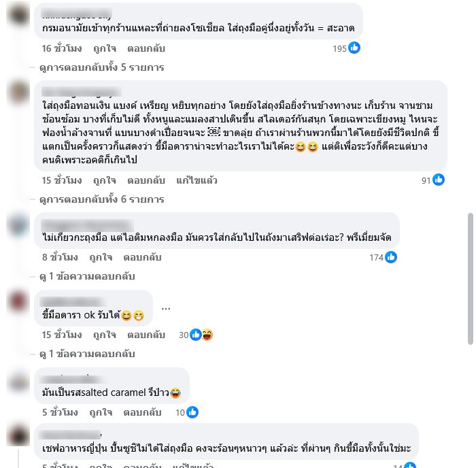Click the blue thumbs-up icon beside count 174
Viewport: 476px width, 468px height.
pos(391,257)
